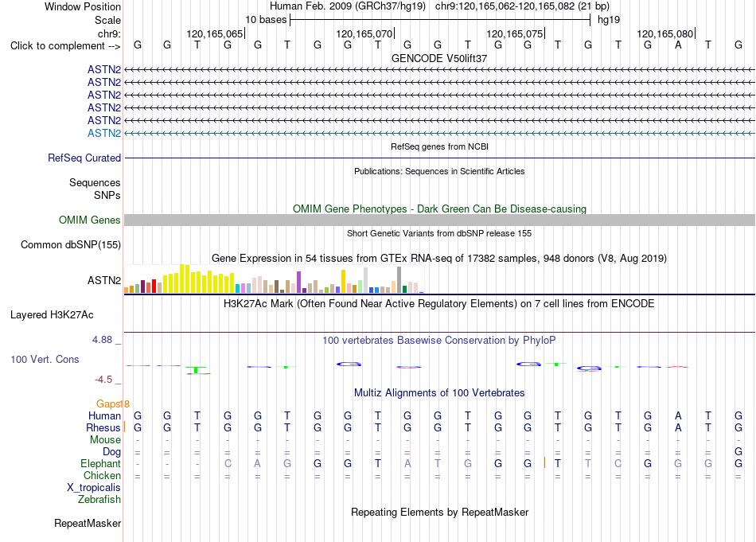This screenshot has width=756, height=542.
Task: Open 'Multiz Alignments of 100 Vertebrates' title
Action: tap(439, 393)
